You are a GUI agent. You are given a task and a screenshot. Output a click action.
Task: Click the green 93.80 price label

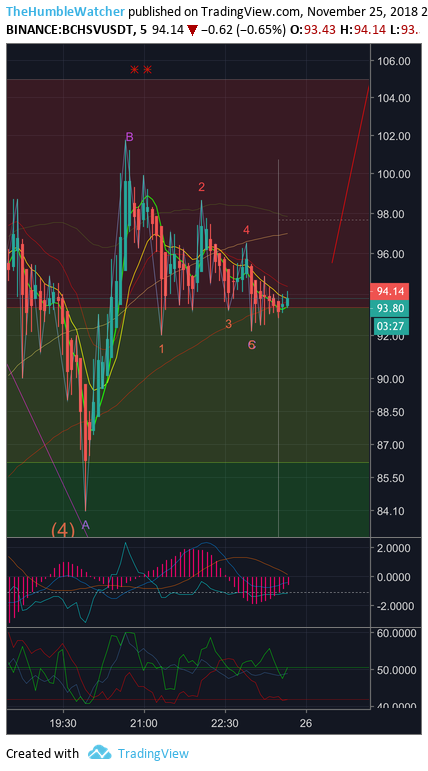[x=390, y=308]
